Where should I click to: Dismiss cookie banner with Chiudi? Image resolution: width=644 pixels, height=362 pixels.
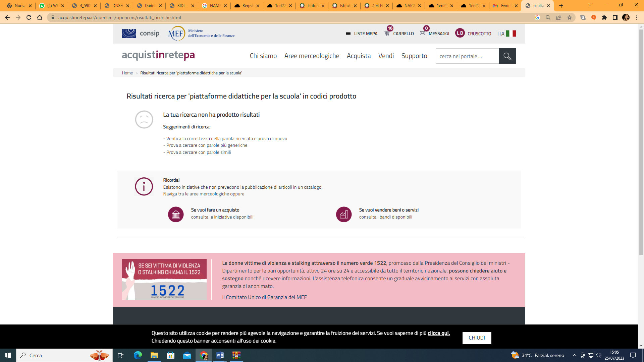(477, 338)
